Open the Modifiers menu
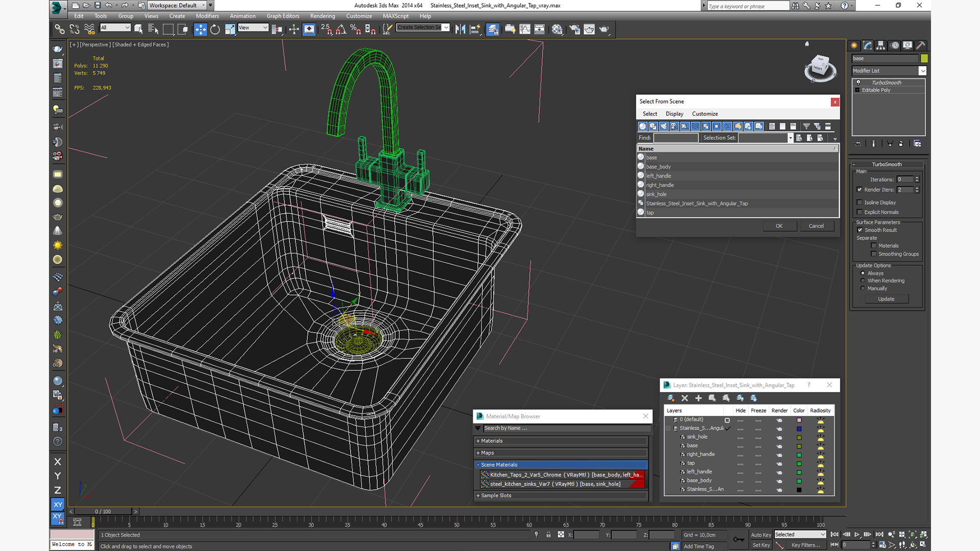The width and height of the screenshot is (980, 551). coord(207,16)
